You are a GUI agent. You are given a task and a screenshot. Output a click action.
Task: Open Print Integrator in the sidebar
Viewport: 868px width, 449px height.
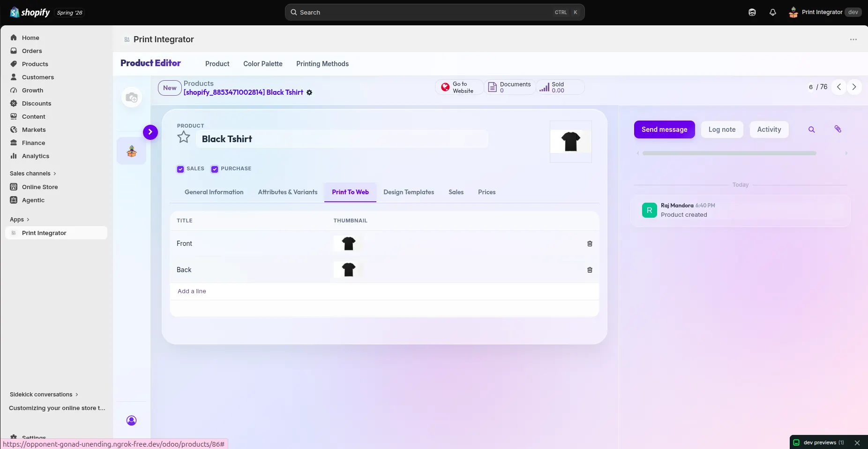pos(56,233)
